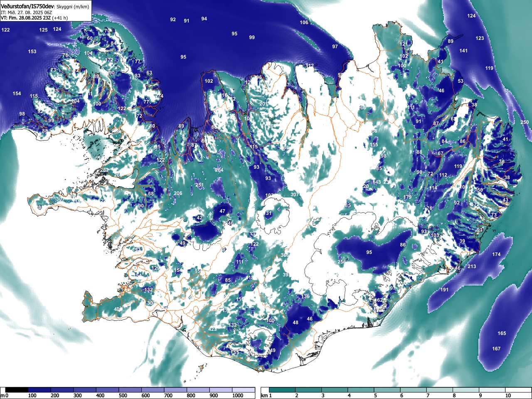Click the visibility value '131' on the map
532x399 pixels.
coord(267,213)
